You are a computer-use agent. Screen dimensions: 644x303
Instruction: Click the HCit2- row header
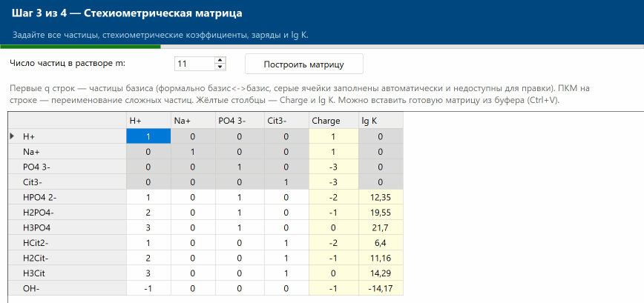(68, 242)
